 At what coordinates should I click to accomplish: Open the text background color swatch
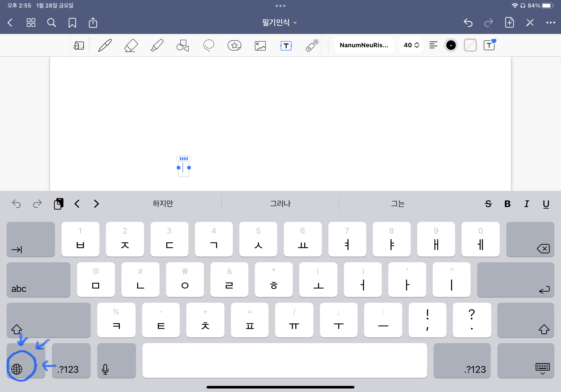coord(470,45)
